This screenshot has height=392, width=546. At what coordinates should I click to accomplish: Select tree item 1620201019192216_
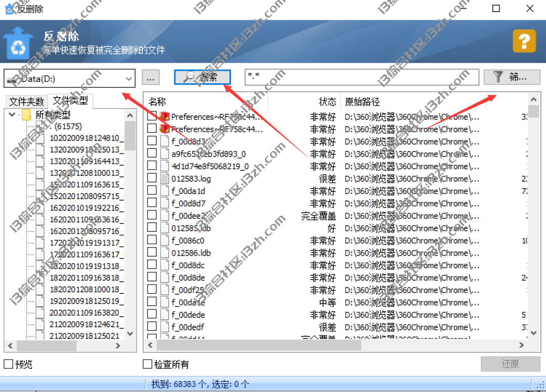86,208
